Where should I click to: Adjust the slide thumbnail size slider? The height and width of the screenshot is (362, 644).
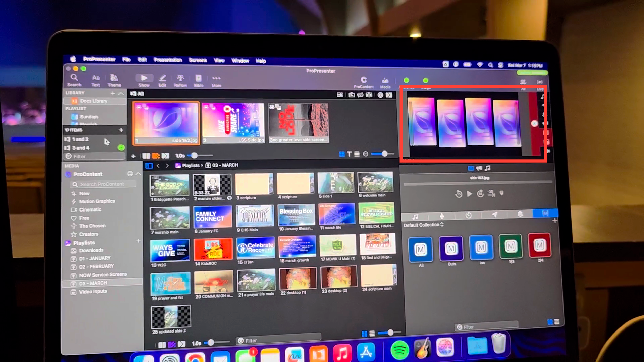tap(384, 154)
